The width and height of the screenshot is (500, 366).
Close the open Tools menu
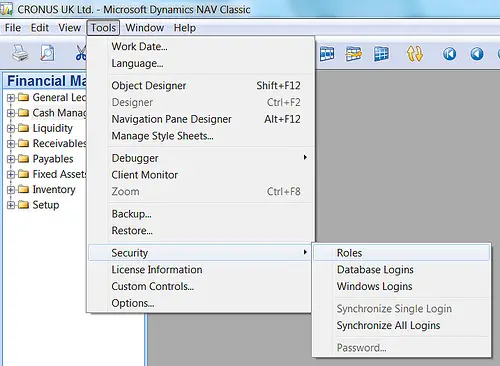(103, 28)
